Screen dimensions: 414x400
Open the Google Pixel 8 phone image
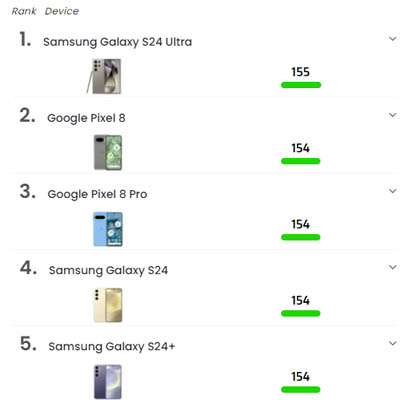click(x=108, y=152)
